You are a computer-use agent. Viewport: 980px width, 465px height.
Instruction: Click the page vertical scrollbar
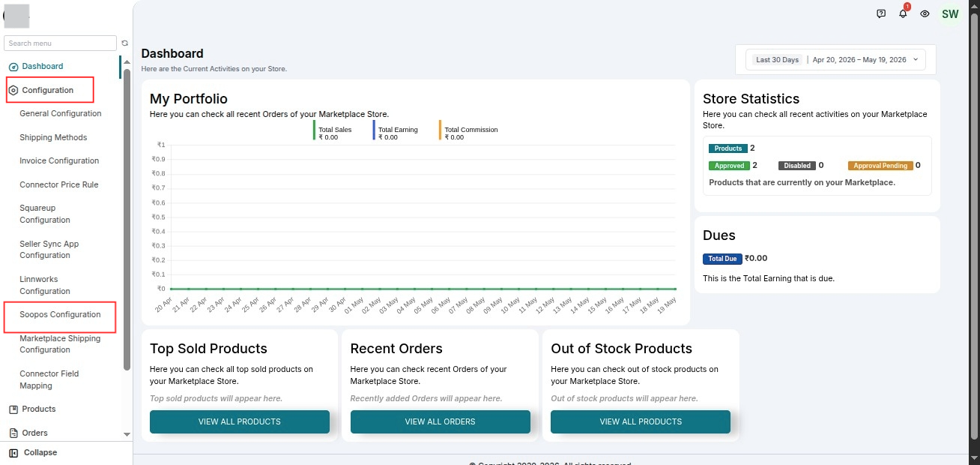(x=974, y=225)
